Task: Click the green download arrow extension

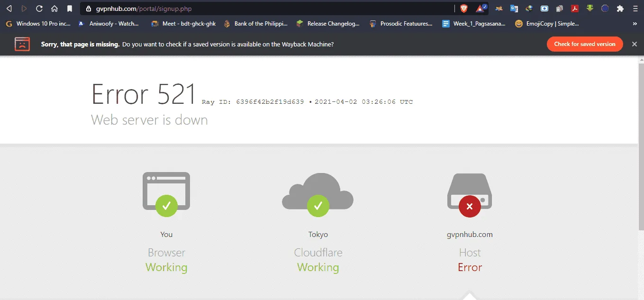Action: click(x=590, y=9)
